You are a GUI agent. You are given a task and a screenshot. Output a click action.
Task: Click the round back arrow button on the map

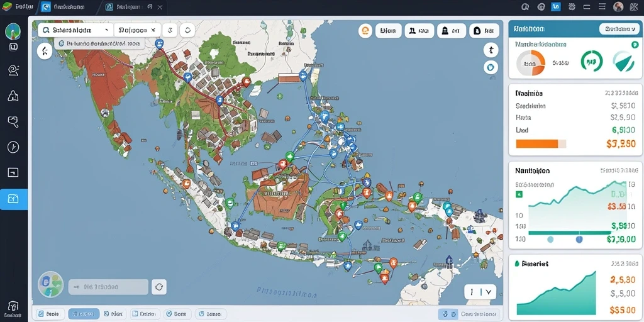tap(45, 51)
